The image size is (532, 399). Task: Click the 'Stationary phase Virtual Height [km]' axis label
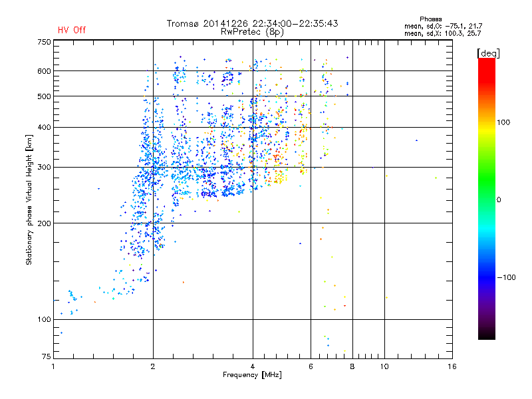pyautogui.click(x=29, y=199)
